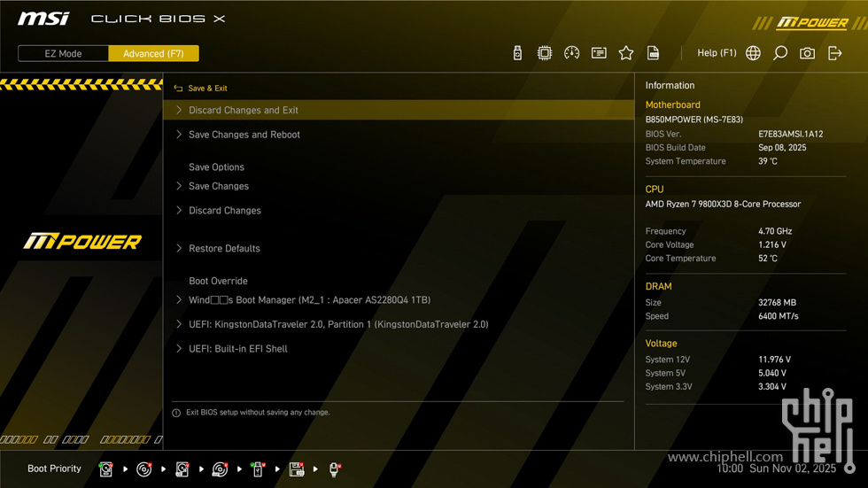Click motherboard name B850MPOWER (MS-7E83)
Screen dimensions: 868x488
pyautogui.click(x=694, y=120)
